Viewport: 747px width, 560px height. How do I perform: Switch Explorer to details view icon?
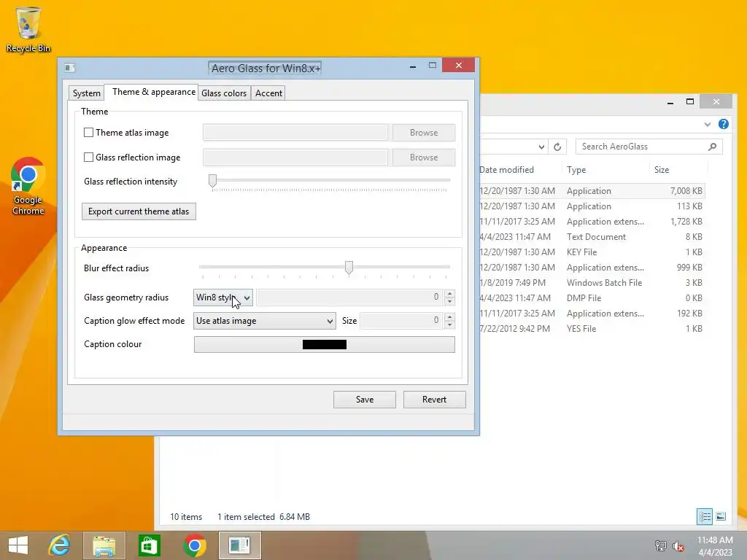pos(705,517)
